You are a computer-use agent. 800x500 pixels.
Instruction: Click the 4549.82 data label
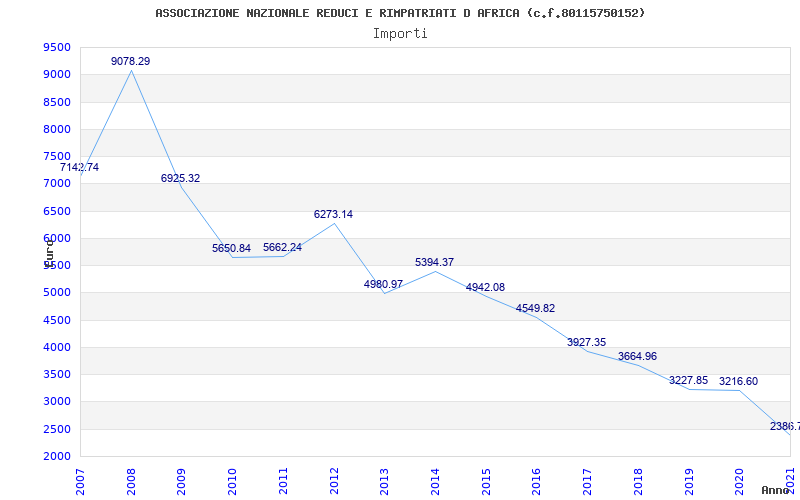tap(535, 308)
